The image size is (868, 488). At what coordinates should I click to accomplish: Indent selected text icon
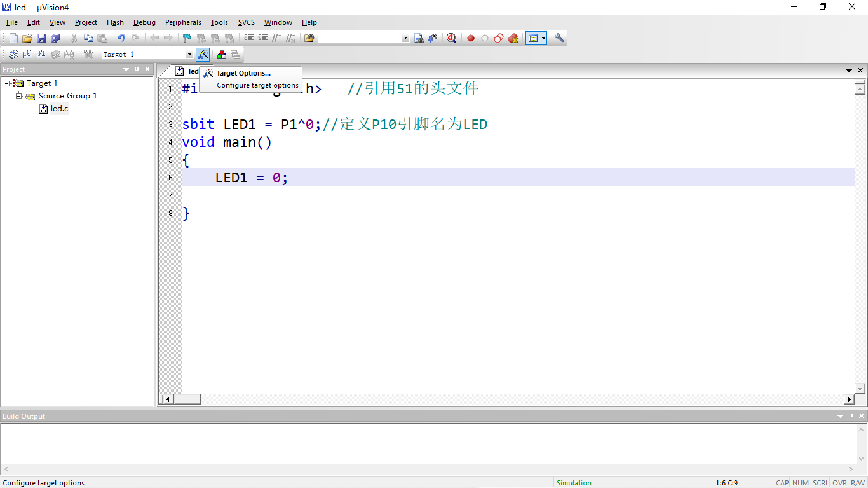tap(248, 38)
